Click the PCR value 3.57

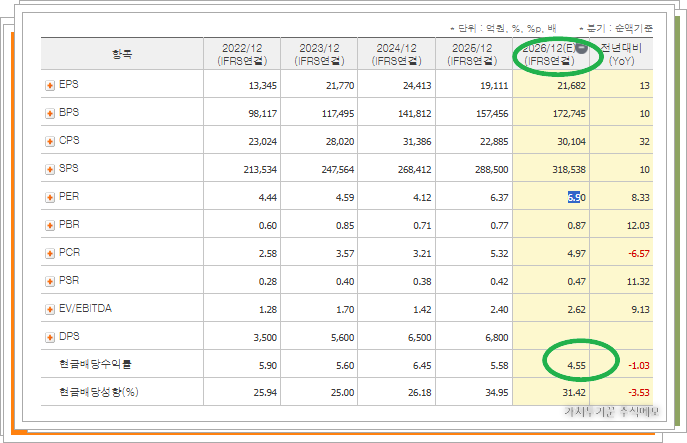tap(345, 254)
